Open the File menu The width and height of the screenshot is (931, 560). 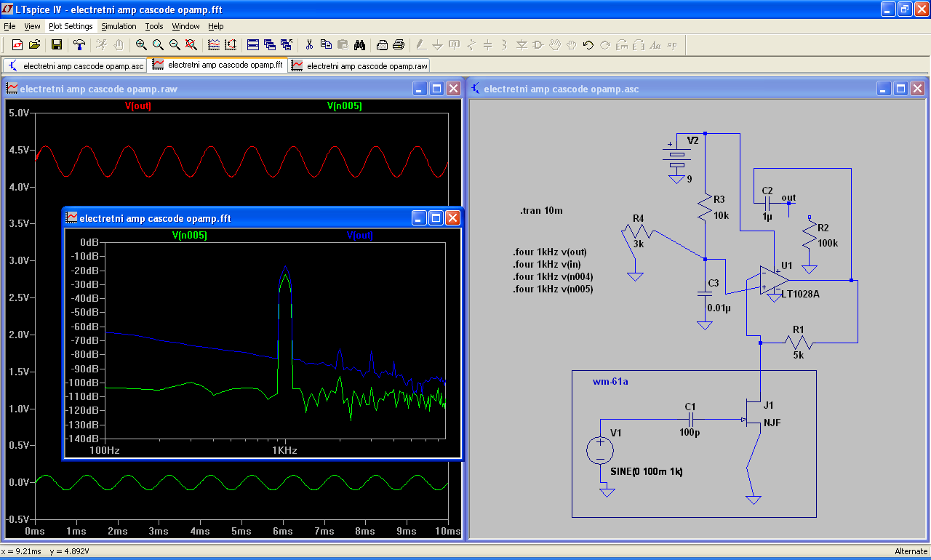coord(9,26)
